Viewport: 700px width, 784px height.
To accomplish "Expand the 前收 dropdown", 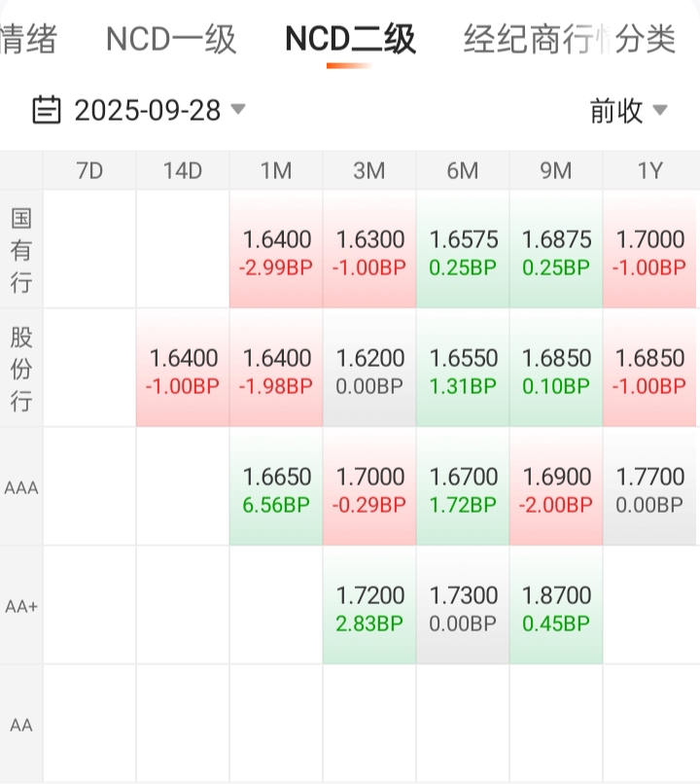I will [x=660, y=110].
